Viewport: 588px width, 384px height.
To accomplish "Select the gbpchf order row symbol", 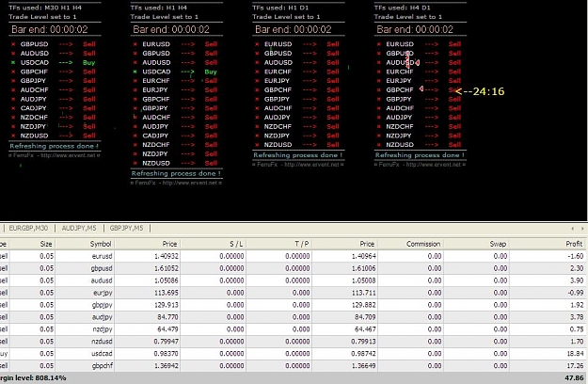I will [102, 365].
